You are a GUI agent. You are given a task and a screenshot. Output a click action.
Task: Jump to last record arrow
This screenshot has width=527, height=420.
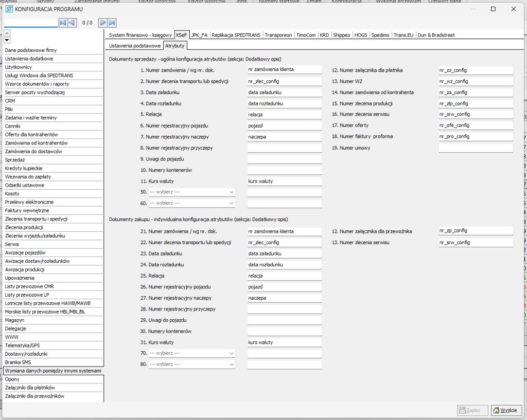[112, 23]
